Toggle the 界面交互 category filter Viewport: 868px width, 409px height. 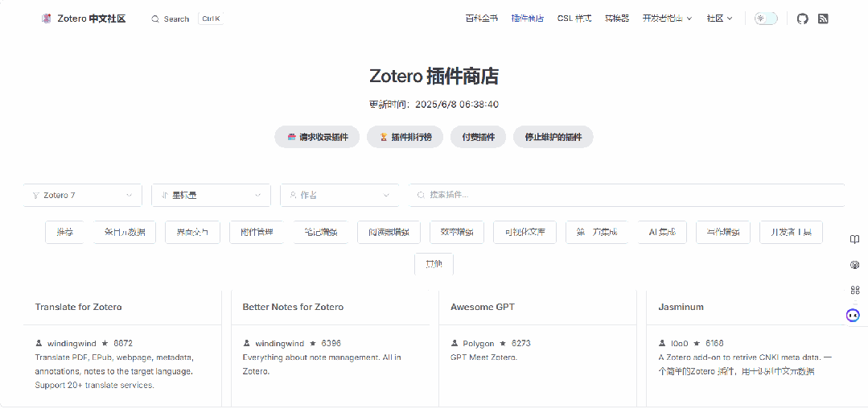pos(192,232)
